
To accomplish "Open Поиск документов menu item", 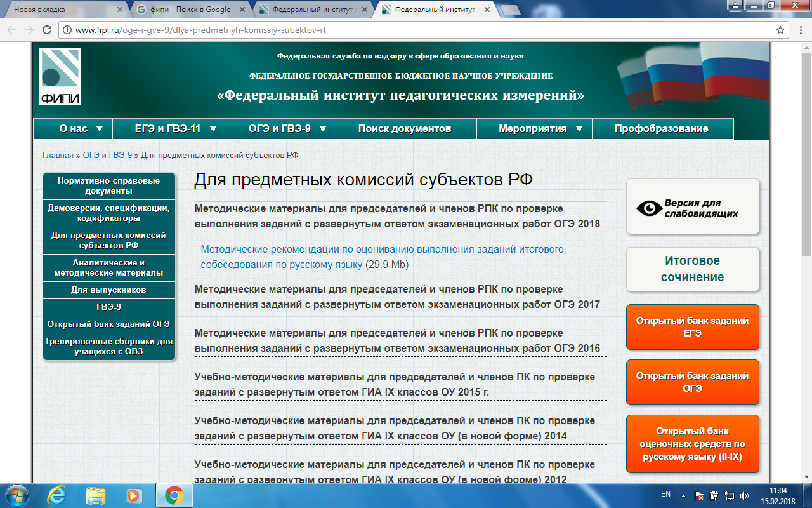I will pyautogui.click(x=405, y=129).
